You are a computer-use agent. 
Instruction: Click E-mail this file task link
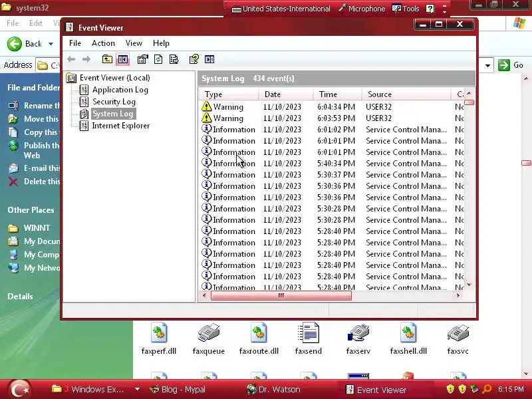tap(34, 168)
